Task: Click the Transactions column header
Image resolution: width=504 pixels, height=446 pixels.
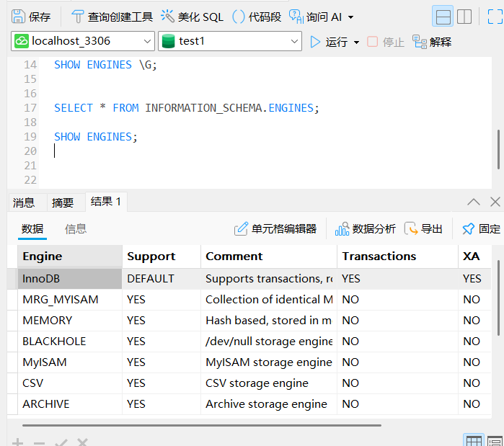Action: [x=397, y=257]
